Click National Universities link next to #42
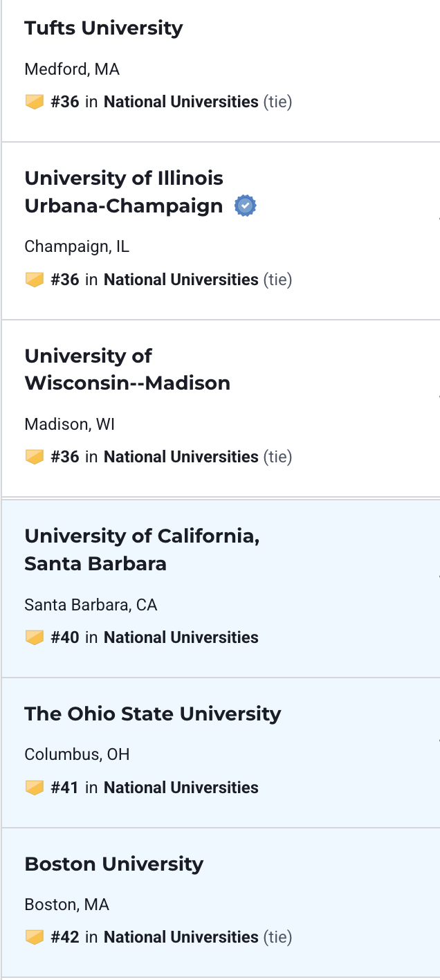This screenshot has width=440, height=980. tap(181, 937)
